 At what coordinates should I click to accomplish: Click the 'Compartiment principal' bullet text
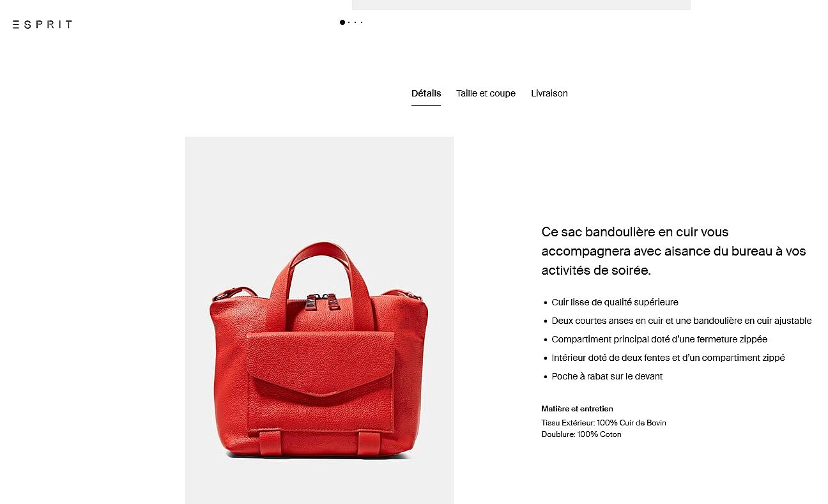click(x=659, y=339)
